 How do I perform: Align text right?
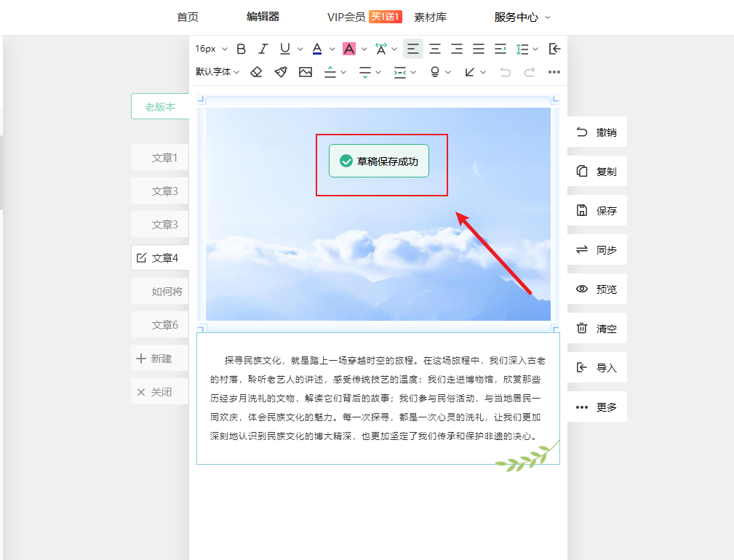pos(456,49)
